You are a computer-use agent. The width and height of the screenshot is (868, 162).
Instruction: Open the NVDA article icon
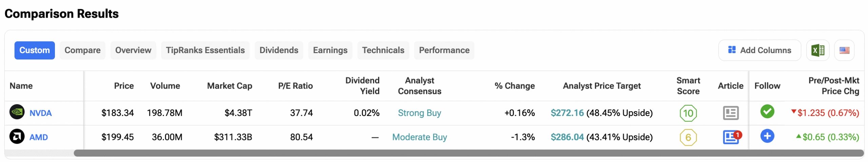point(730,113)
